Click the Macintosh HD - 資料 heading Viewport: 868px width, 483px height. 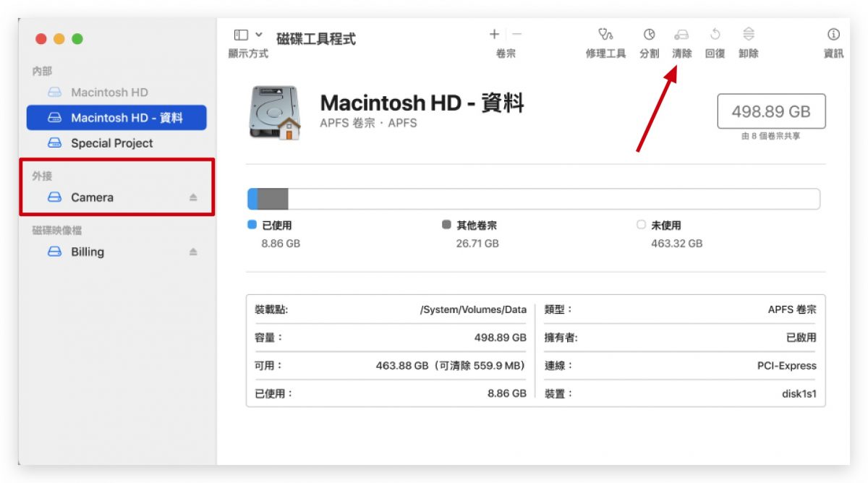tap(422, 103)
